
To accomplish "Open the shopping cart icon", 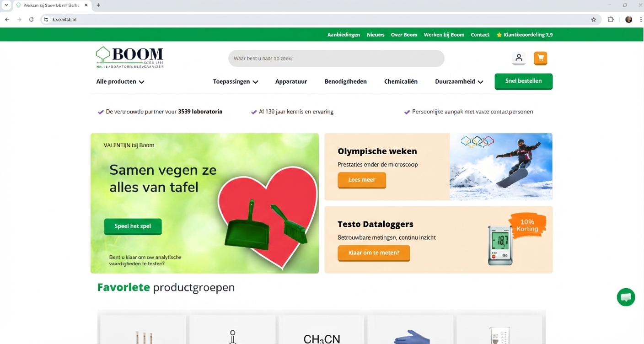I will [541, 58].
